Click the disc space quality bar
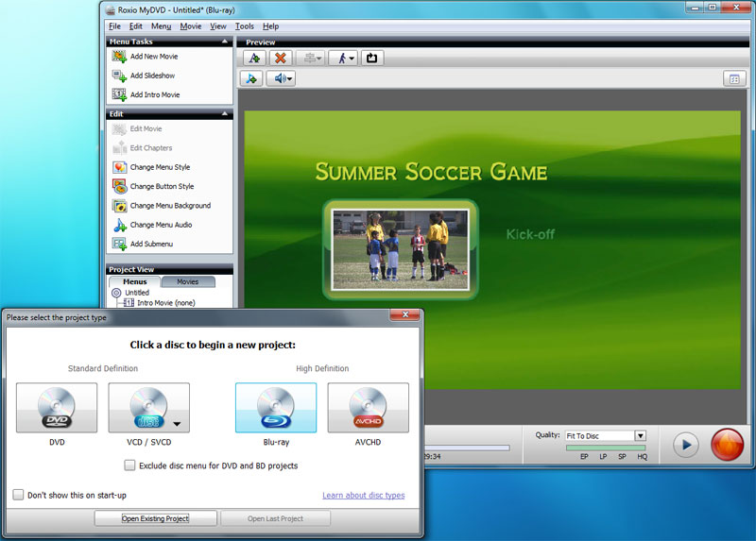 606,448
